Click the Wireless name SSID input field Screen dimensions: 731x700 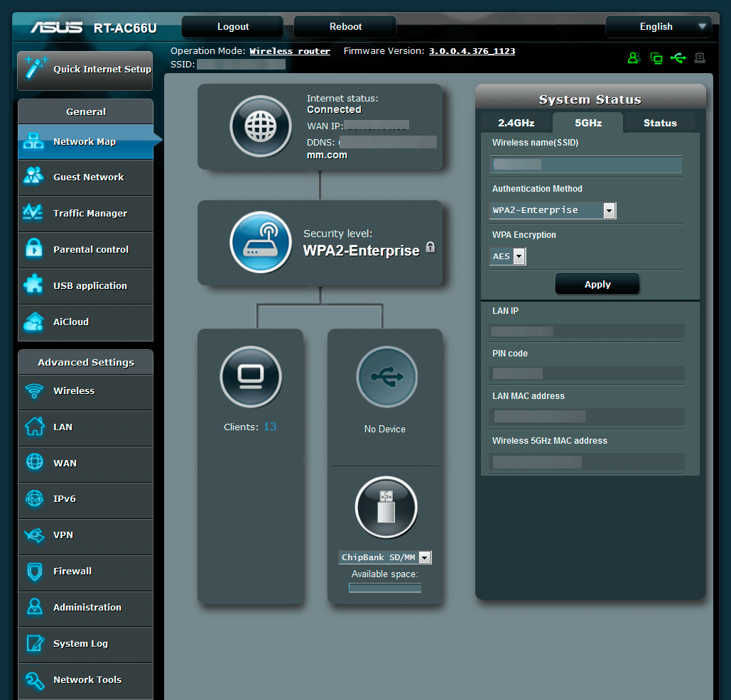(x=586, y=165)
